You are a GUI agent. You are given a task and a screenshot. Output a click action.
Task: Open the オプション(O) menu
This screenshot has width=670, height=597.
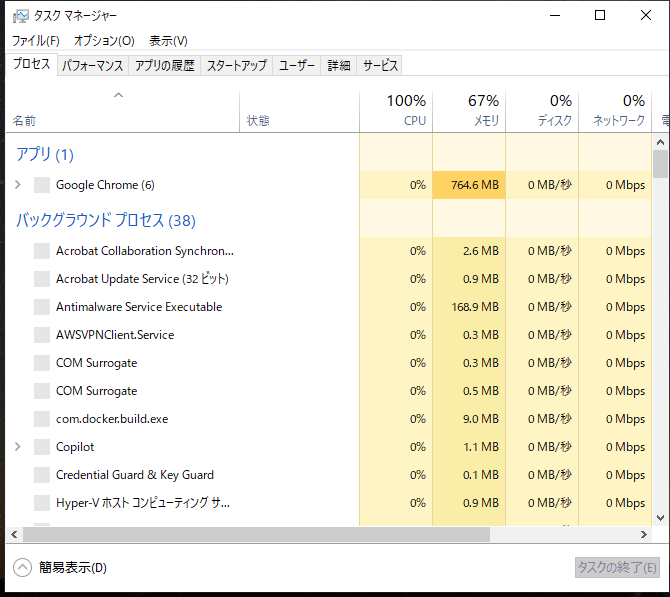(x=104, y=41)
